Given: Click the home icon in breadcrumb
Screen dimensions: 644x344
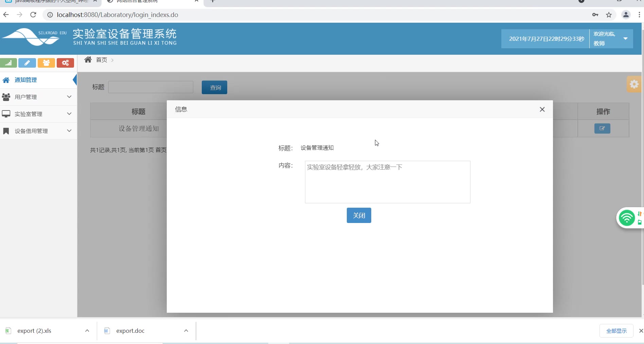Looking at the screenshot, I should point(88,60).
